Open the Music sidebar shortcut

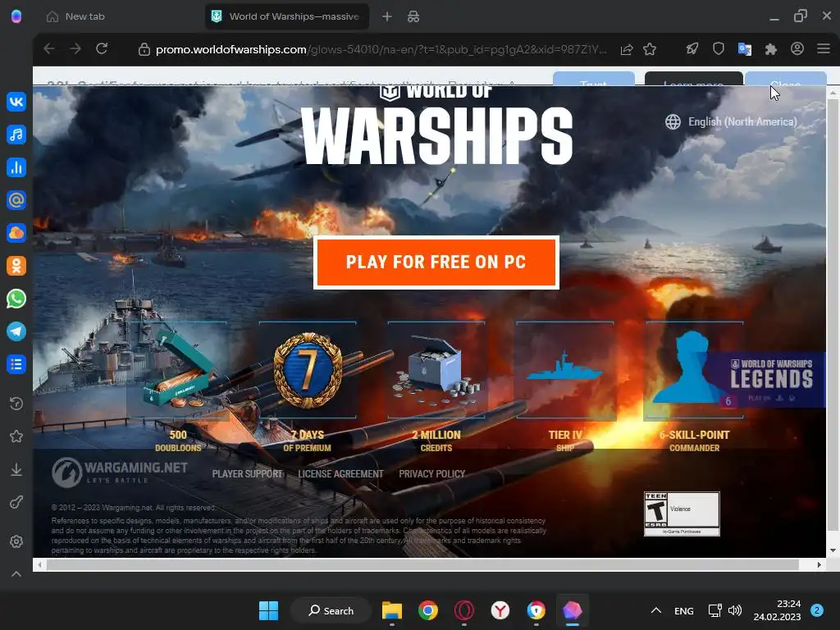coord(16,134)
